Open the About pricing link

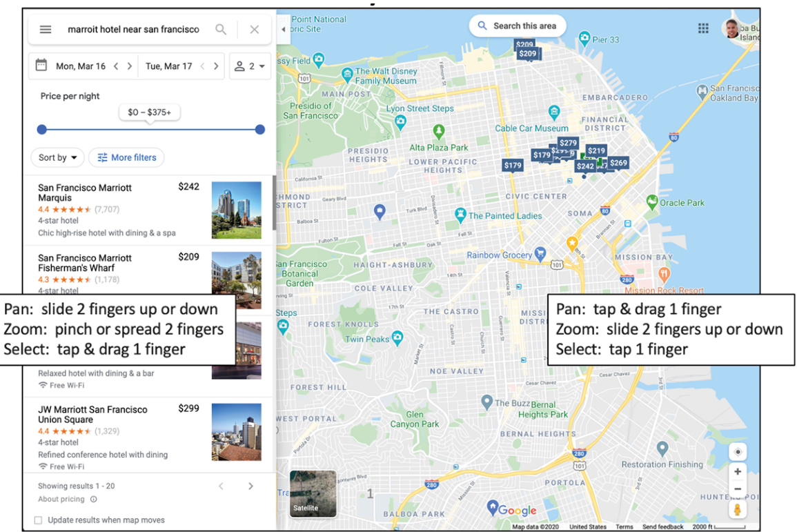61,499
